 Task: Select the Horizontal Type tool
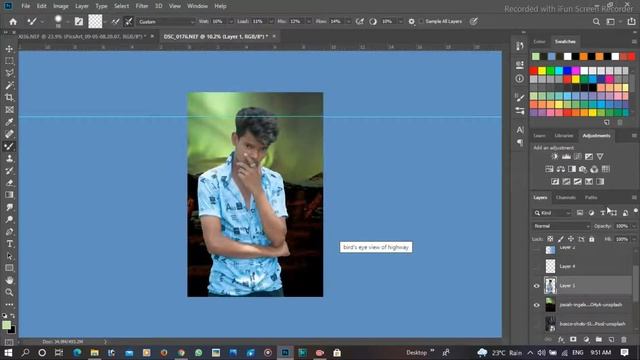click(x=9, y=244)
